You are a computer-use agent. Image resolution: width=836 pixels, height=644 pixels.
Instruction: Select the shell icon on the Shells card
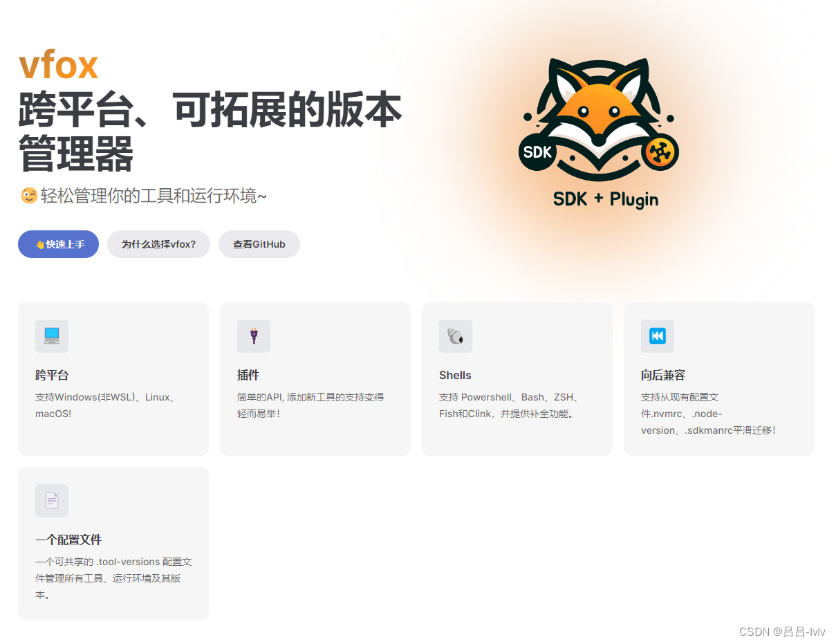point(456,336)
